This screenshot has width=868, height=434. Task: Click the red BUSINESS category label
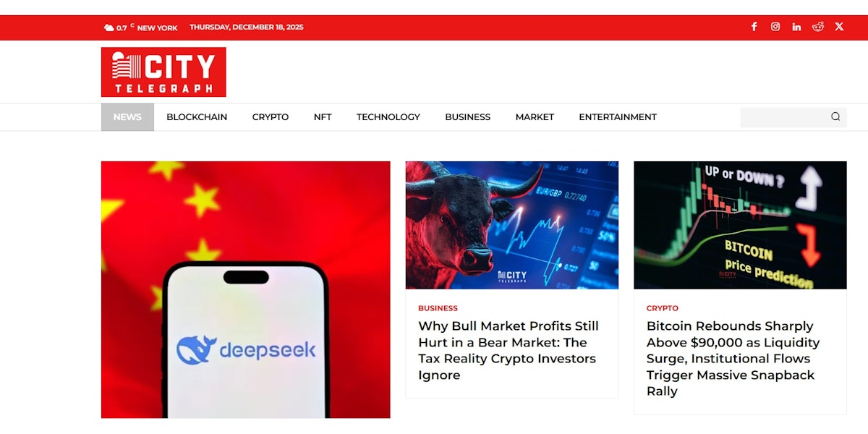click(x=438, y=308)
